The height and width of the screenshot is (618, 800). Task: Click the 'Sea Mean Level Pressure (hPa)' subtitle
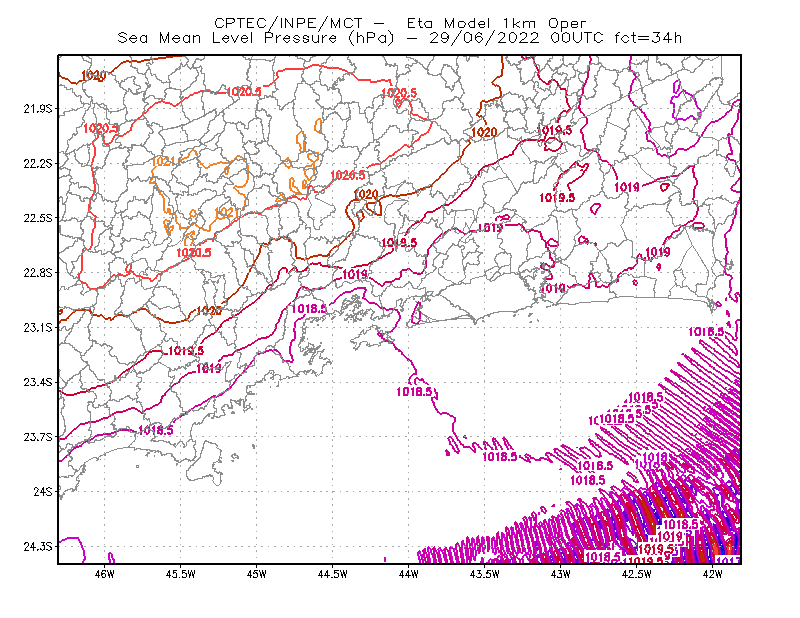[256, 38]
